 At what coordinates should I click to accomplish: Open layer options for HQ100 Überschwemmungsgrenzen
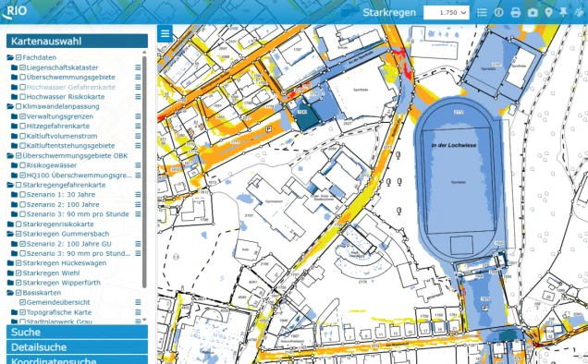138,175
